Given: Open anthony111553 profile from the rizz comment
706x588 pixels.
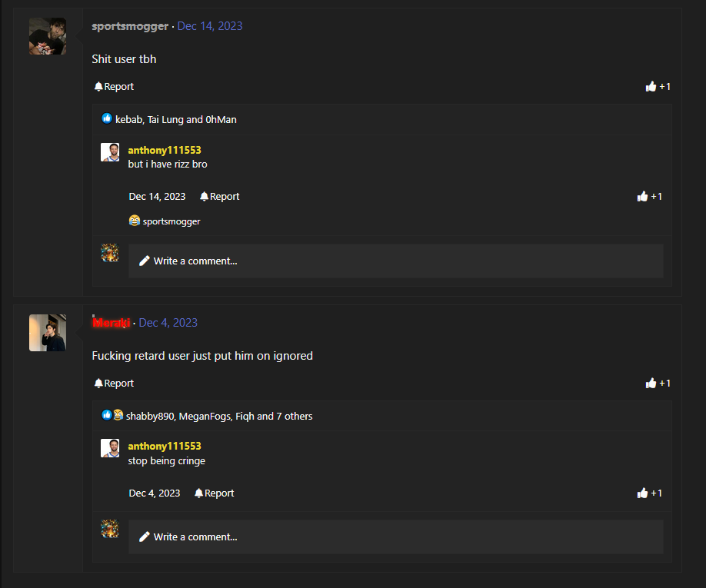Looking at the screenshot, I should [165, 150].
